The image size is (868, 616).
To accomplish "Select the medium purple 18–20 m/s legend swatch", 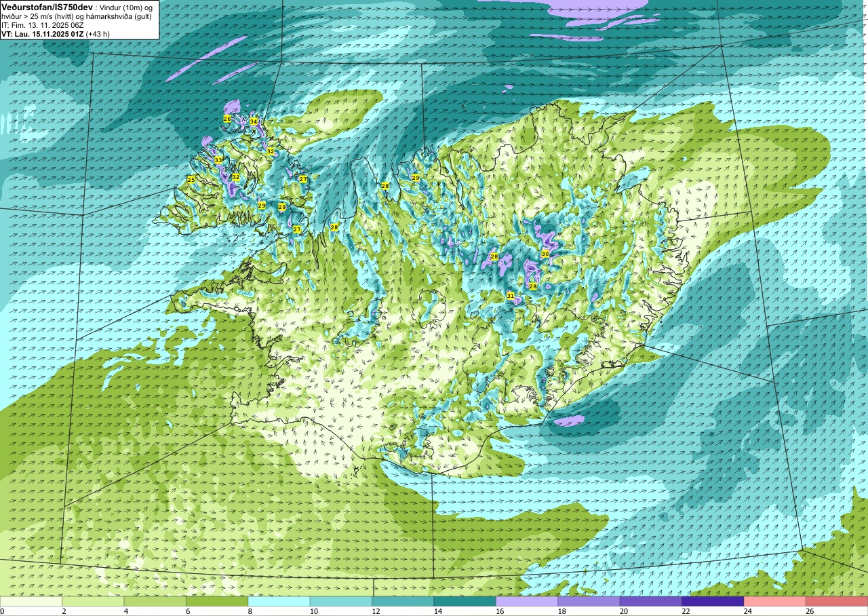I will tap(589, 601).
